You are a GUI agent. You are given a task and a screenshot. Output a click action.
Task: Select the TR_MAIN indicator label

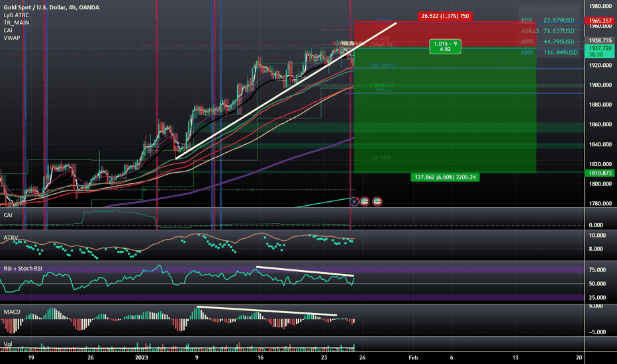click(16, 23)
